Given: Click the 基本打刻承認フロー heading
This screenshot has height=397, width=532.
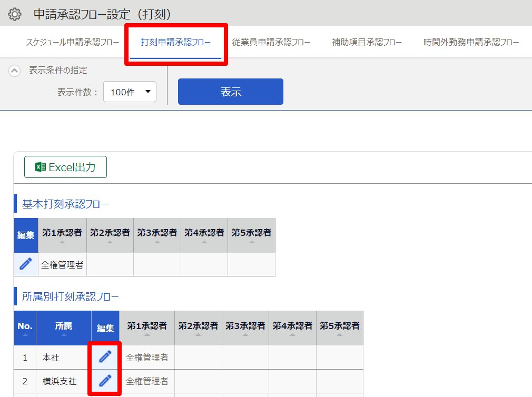Looking at the screenshot, I should click(x=65, y=204).
